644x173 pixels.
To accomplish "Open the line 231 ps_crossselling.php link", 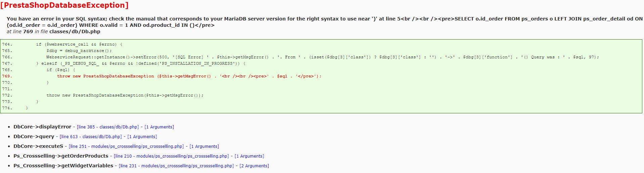I will click(176, 166).
